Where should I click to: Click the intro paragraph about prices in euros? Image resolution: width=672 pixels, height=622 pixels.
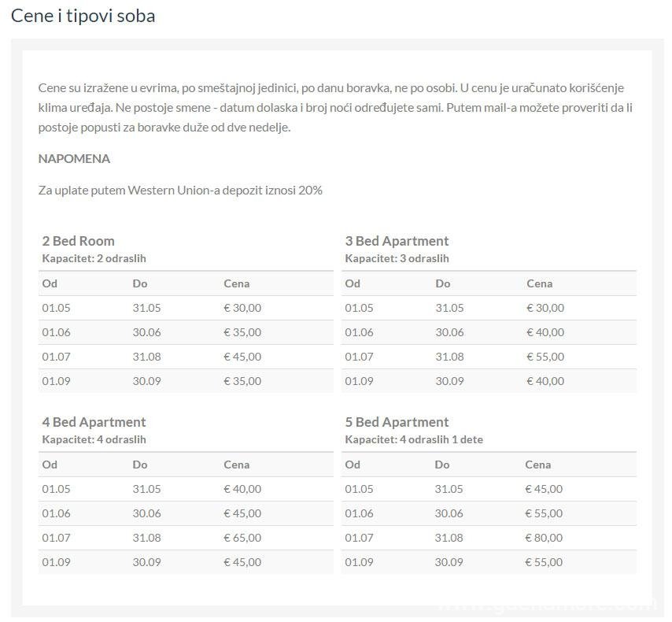tap(336, 107)
